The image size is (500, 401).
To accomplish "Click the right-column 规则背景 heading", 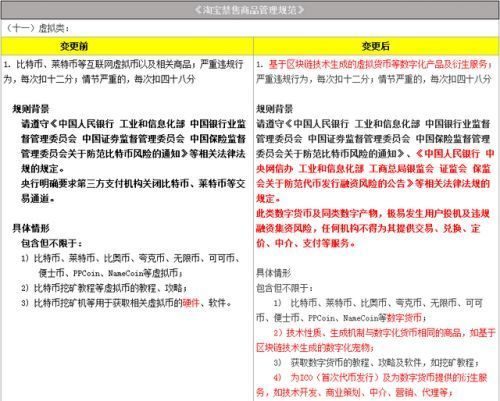I will [x=275, y=109].
